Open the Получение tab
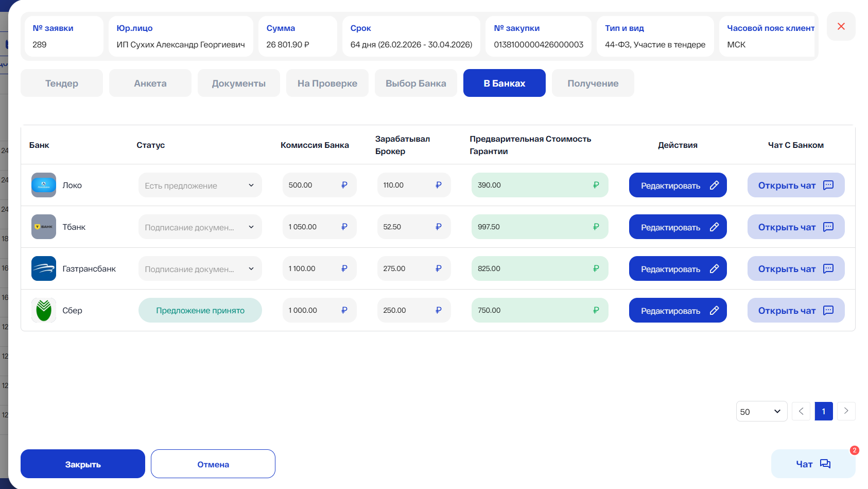Viewport: 868px width, 489px height. pos(593,83)
